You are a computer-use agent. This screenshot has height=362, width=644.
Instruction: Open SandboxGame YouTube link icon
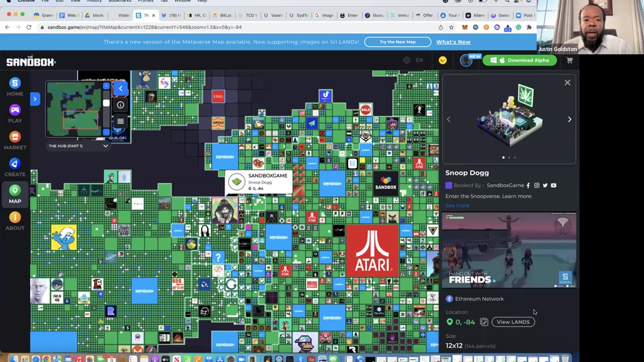point(553,186)
